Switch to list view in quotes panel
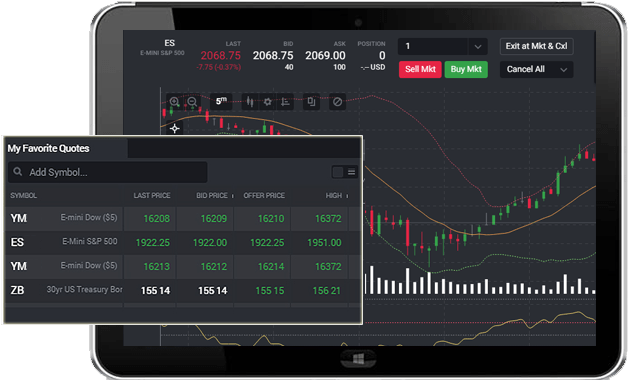The width and height of the screenshot is (630, 380). tap(351, 172)
